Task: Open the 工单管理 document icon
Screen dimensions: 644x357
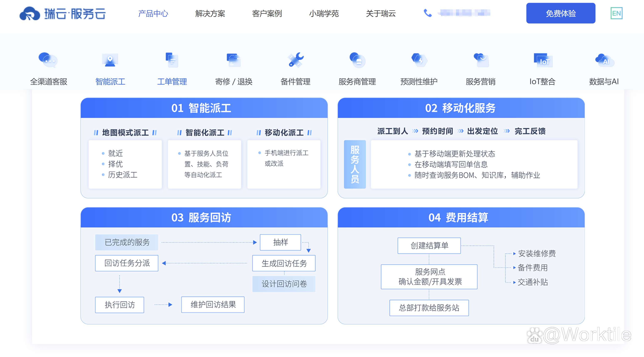Action: (172, 60)
